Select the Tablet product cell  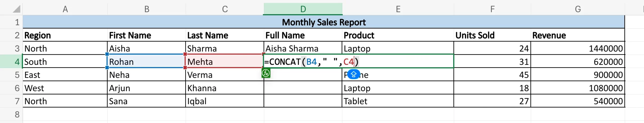tap(398, 101)
